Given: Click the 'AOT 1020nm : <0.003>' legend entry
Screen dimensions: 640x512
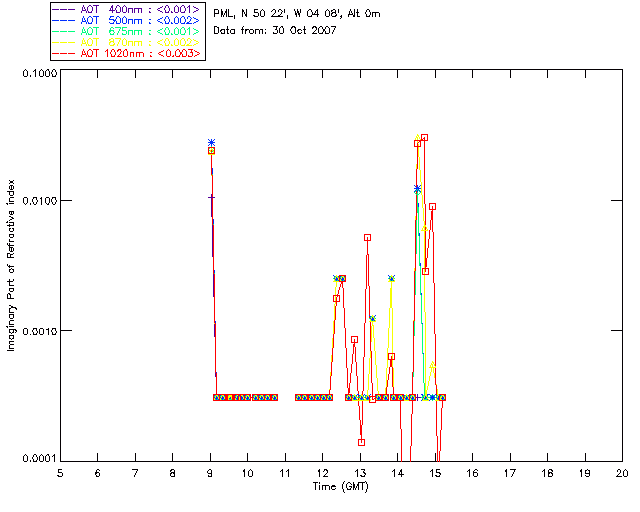Looking at the screenshot, I should 126,53.
